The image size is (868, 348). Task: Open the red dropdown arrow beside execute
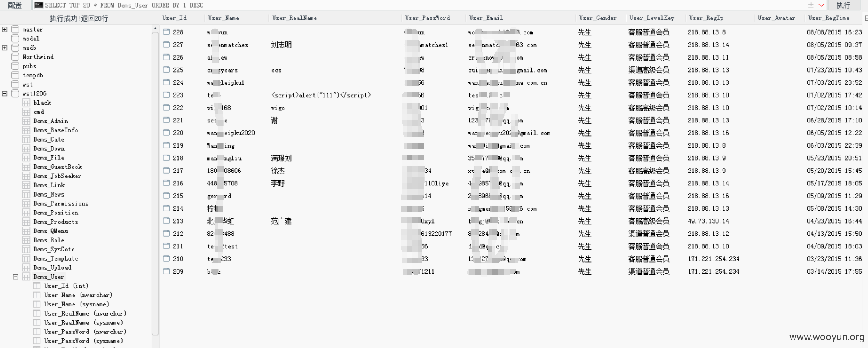[x=821, y=5]
